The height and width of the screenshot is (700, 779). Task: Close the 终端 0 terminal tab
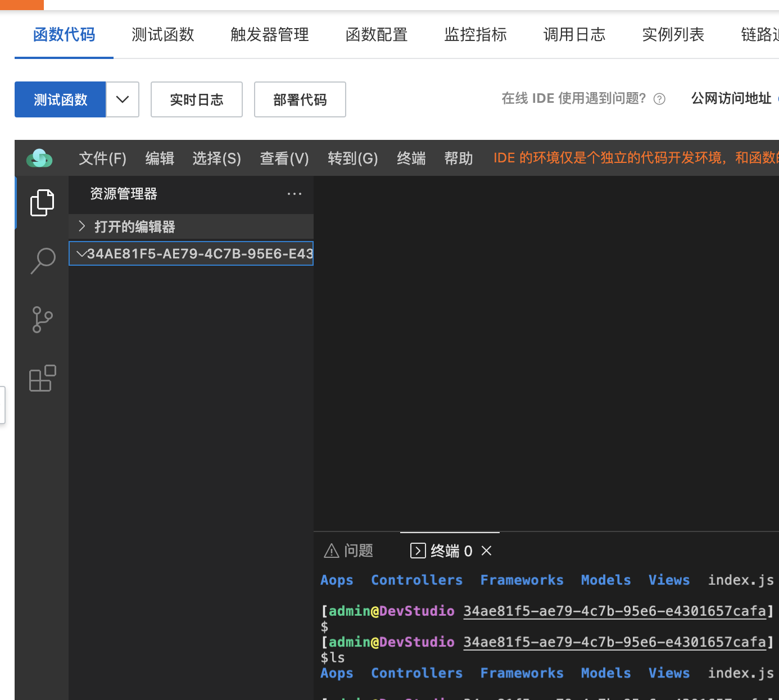[487, 551]
